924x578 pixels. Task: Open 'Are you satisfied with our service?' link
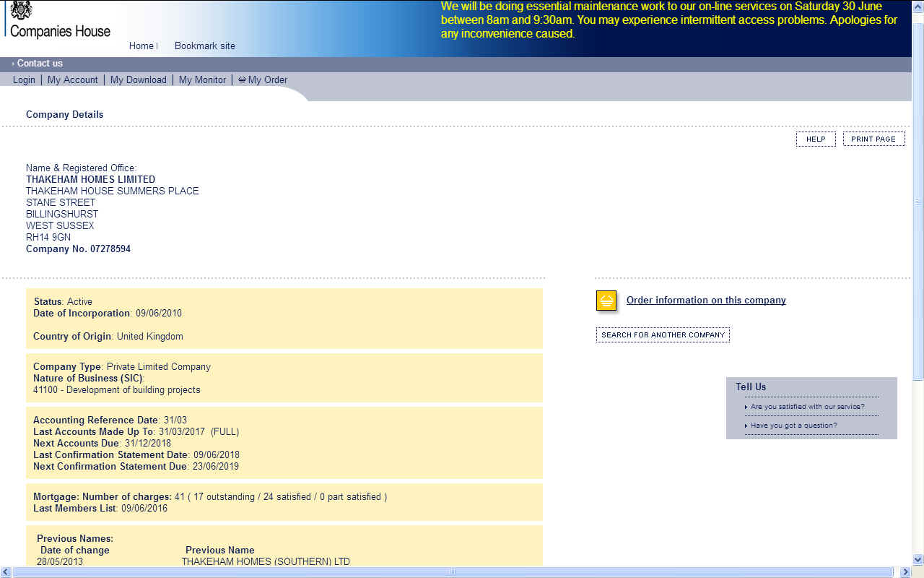click(x=807, y=407)
